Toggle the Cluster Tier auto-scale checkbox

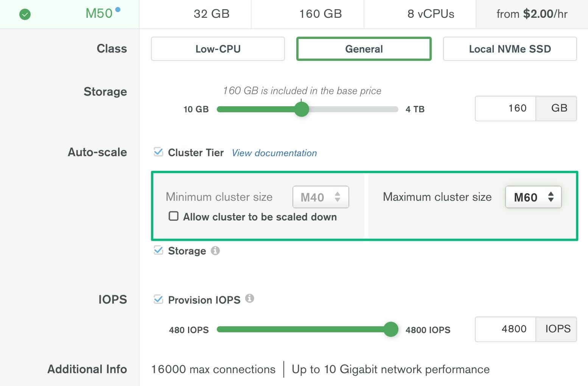tap(159, 152)
